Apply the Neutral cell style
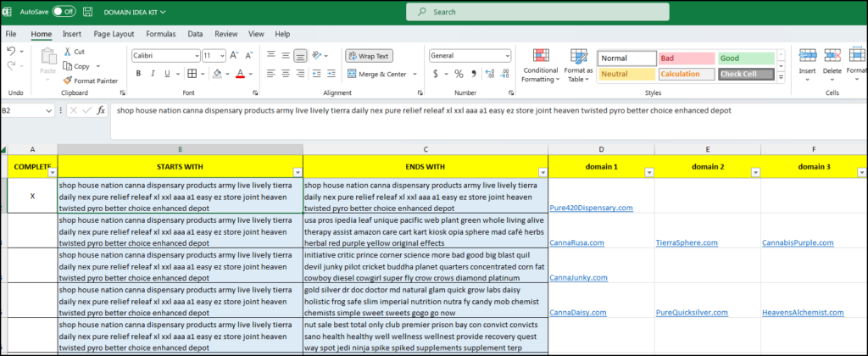Viewport: 868px width, 356px height. point(626,75)
